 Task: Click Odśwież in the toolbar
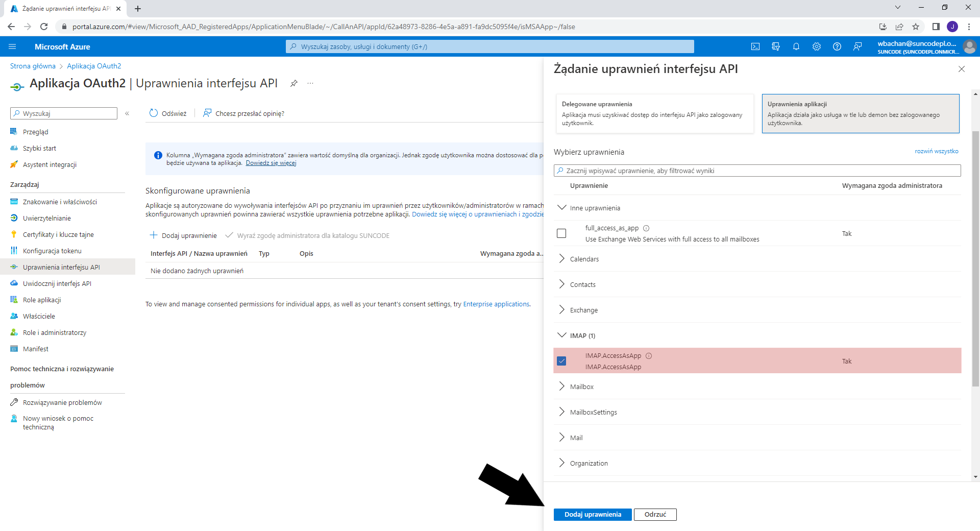(x=168, y=113)
